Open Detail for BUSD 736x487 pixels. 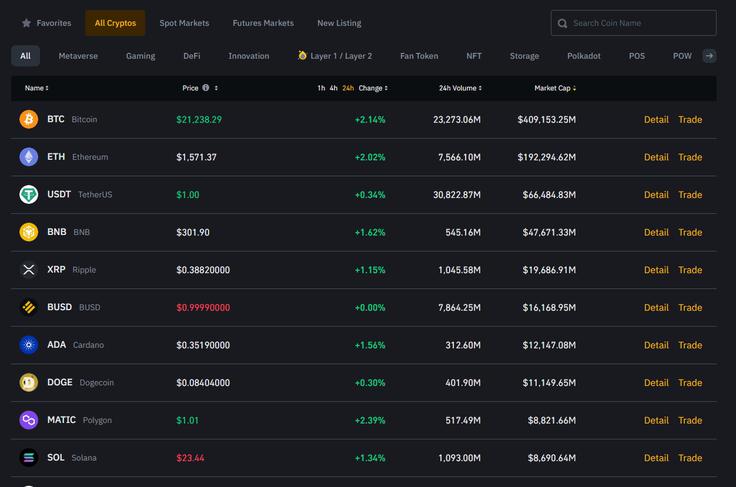[656, 307]
